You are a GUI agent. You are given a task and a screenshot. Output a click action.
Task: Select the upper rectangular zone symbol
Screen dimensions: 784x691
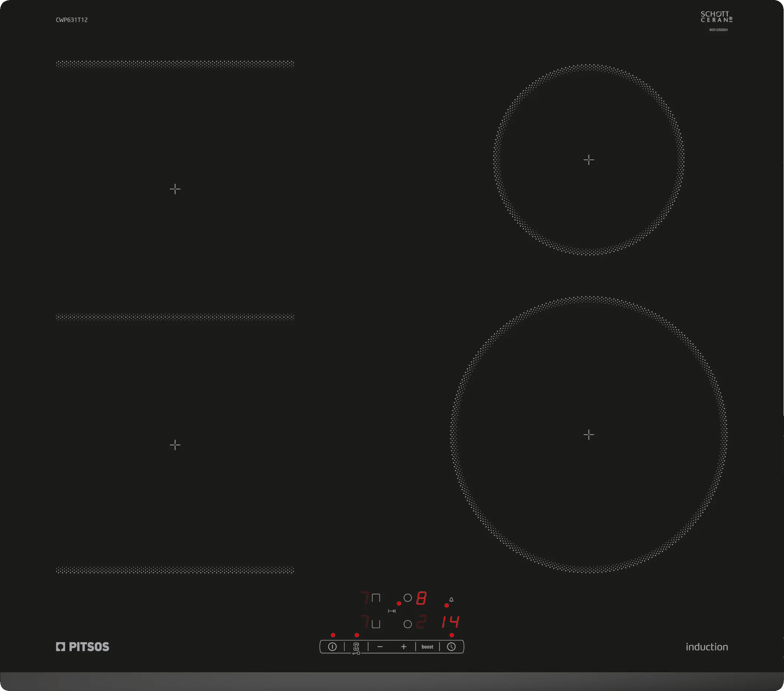376,597
